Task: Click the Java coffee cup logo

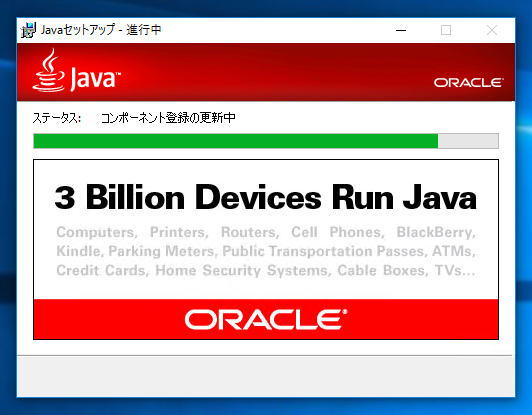Action: click(49, 70)
